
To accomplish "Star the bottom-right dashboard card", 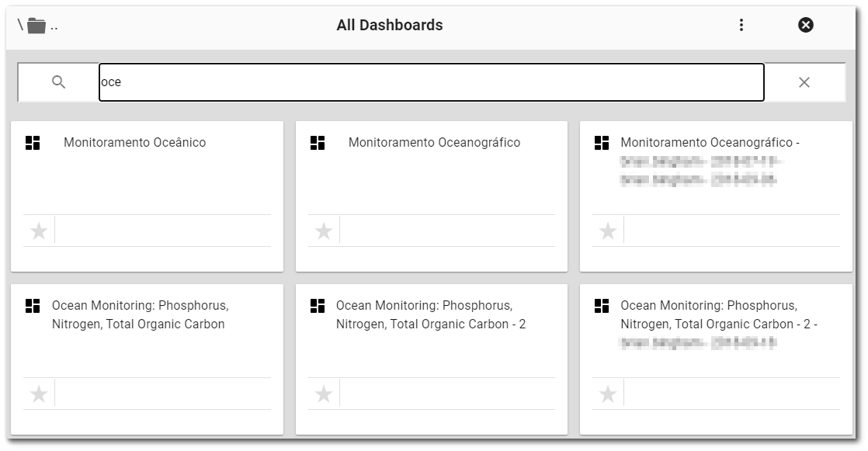I will click(x=606, y=393).
